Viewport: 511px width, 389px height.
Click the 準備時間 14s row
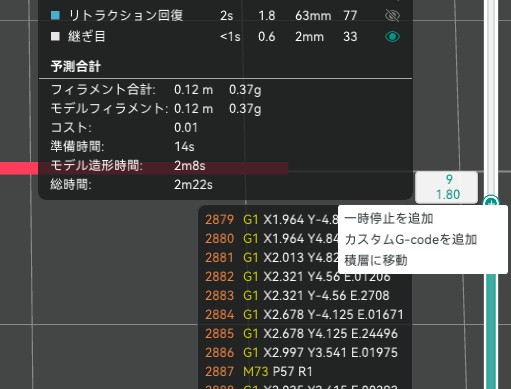pyautogui.click(x=122, y=147)
